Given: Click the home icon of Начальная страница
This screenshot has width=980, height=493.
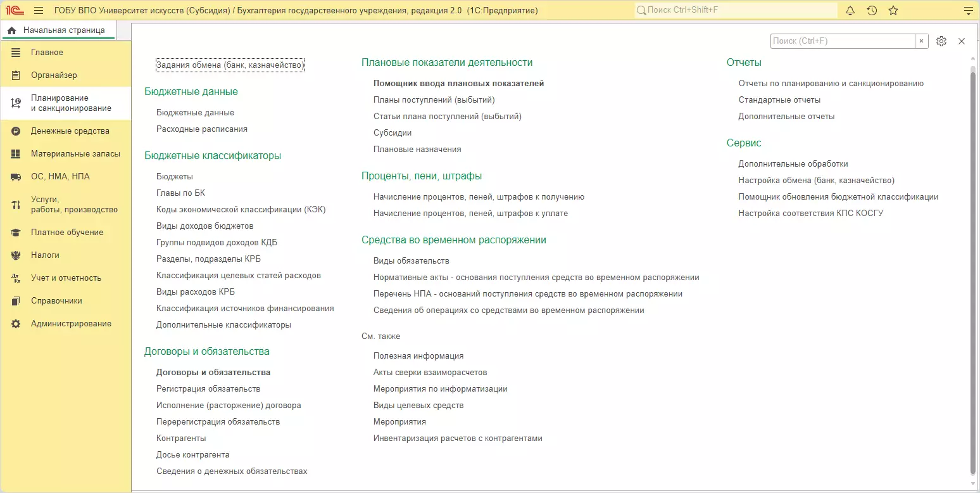Looking at the screenshot, I should pos(11,30).
